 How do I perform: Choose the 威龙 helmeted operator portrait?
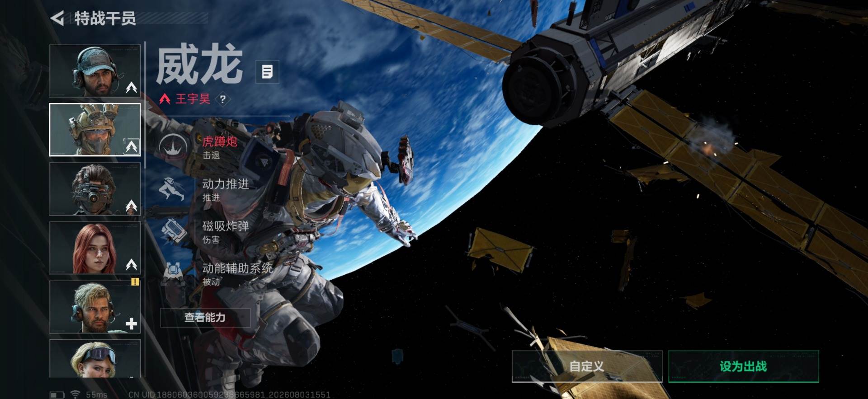tap(95, 130)
